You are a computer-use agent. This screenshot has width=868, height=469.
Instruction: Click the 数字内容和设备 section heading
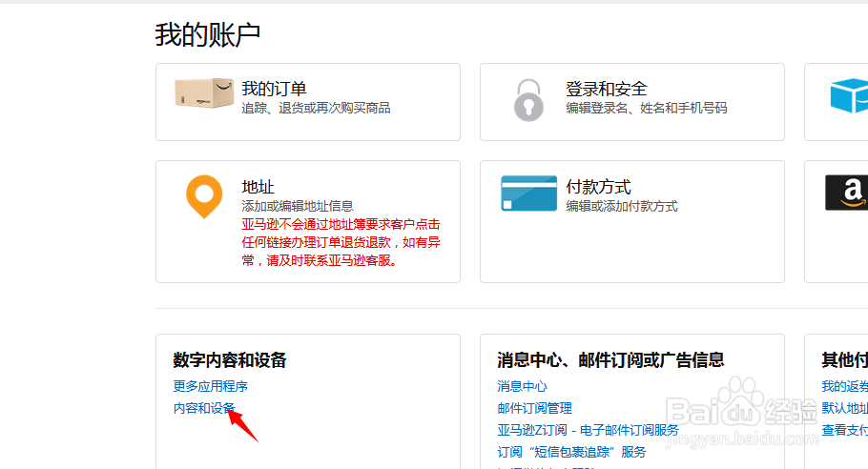coord(230,360)
